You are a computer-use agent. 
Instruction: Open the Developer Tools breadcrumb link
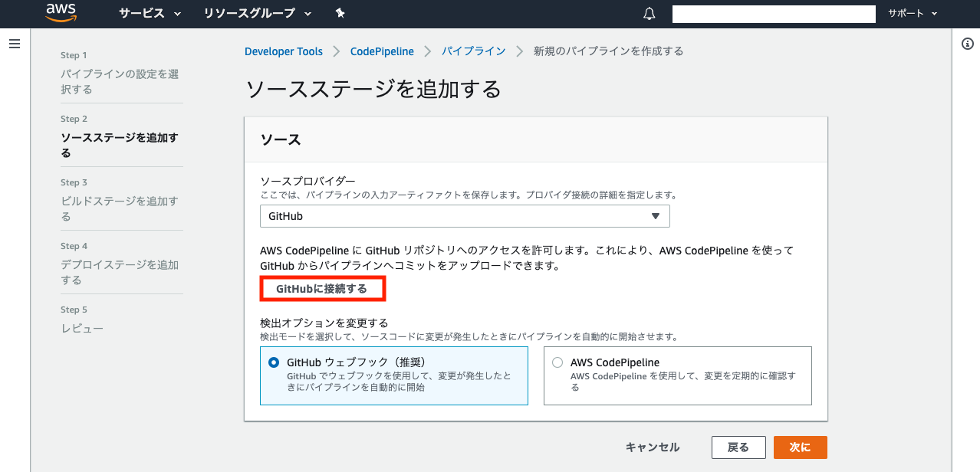(x=284, y=51)
